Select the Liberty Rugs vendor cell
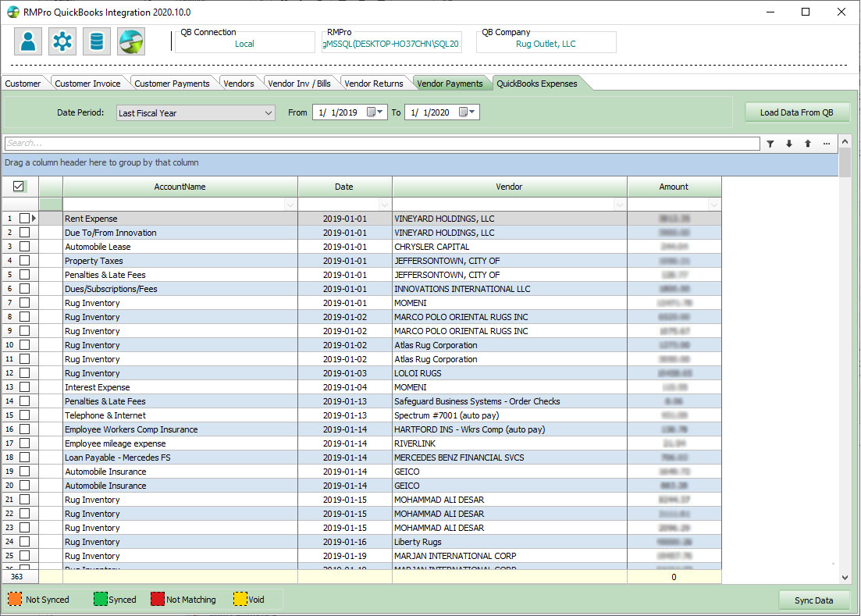Viewport: 861px width, 616px height. [510, 542]
